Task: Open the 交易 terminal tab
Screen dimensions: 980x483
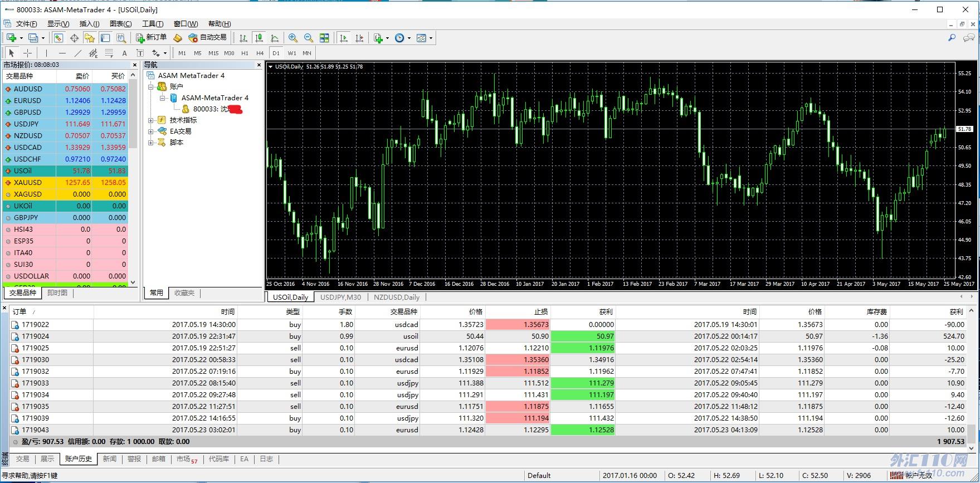Action: pos(22,459)
